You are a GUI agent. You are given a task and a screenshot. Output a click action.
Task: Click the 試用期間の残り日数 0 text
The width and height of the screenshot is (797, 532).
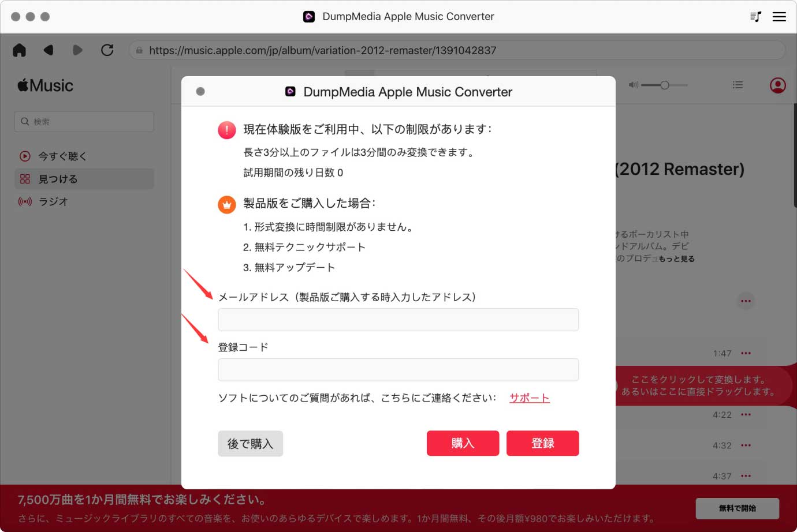pyautogui.click(x=293, y=173)
